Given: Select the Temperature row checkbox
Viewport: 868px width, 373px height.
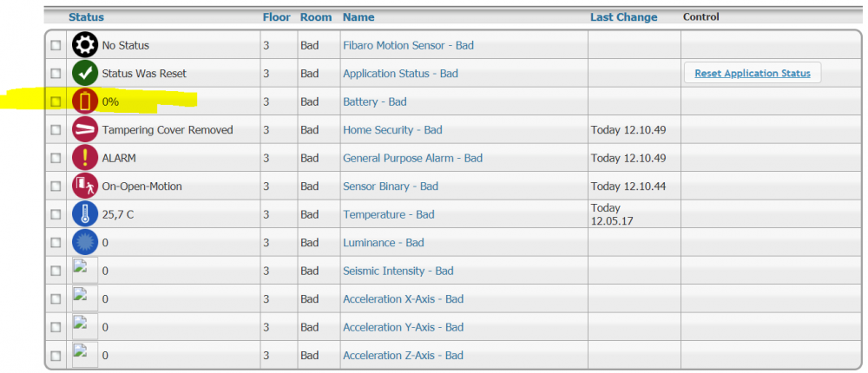Looking at the screenshot, I should (x=56, y=214).
